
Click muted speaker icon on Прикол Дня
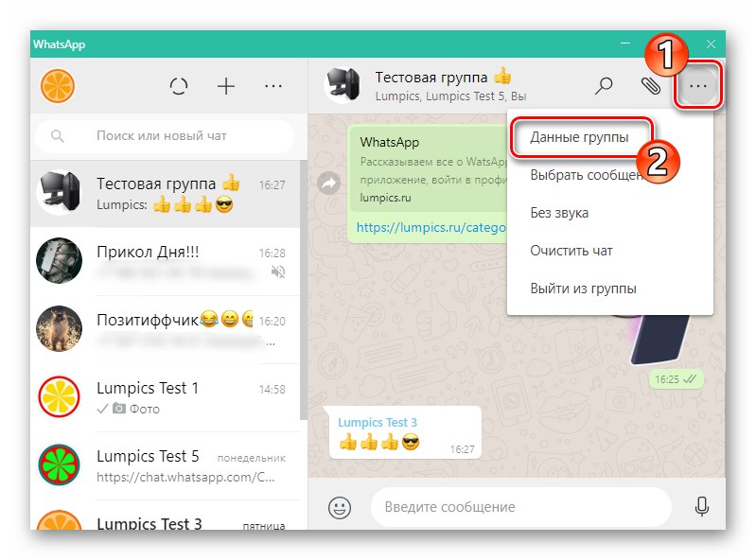tap(278, 272)
